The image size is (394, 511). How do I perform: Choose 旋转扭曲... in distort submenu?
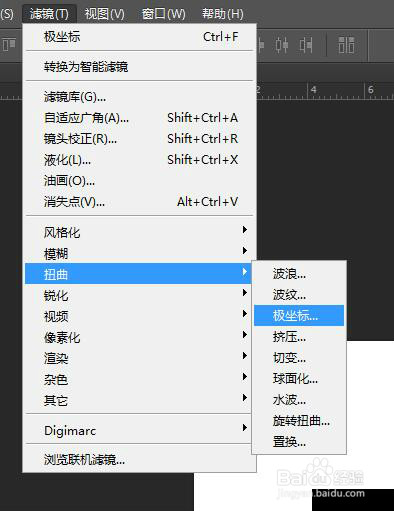click(299, 421)
